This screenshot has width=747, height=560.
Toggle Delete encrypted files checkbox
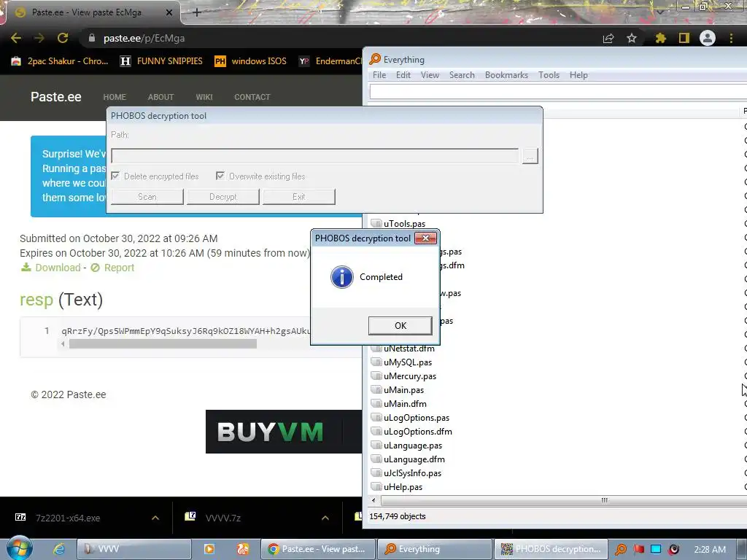coord(115,176)
